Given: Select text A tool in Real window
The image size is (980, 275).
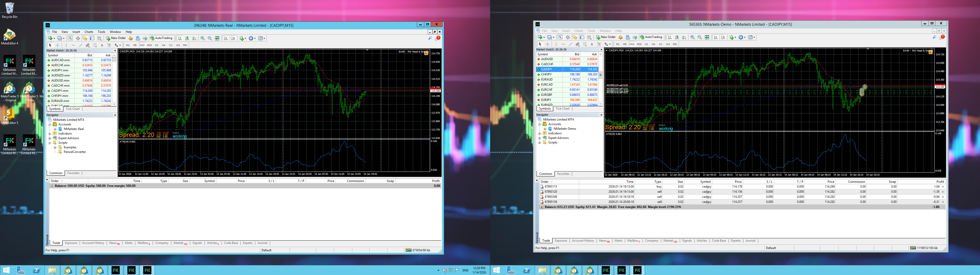Looking at the screenshot, I should [x=102, y=45].
